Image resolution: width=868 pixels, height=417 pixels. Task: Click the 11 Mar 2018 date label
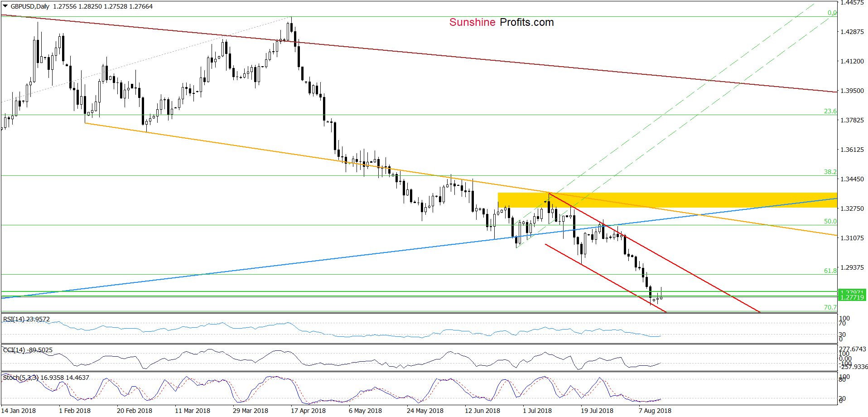[x=193, y=411]
